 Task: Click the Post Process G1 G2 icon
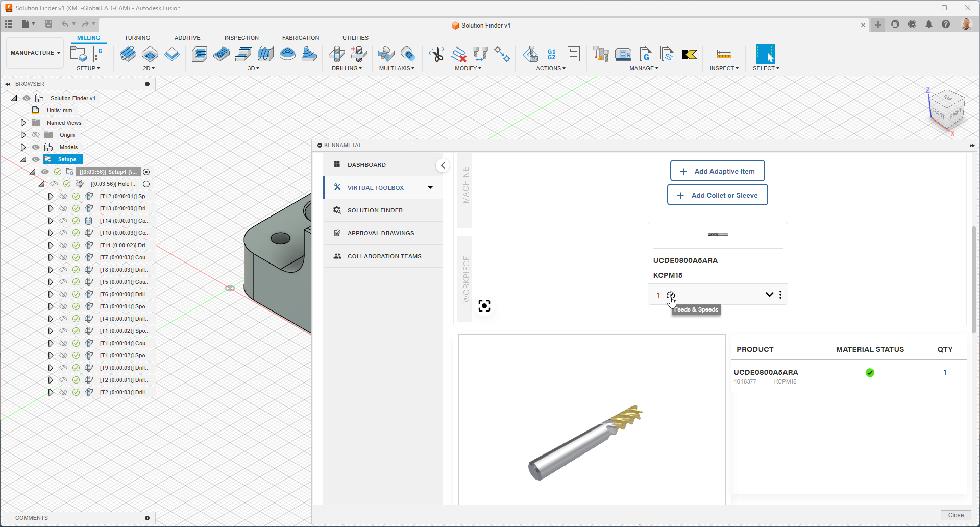(x=551, y=55)
